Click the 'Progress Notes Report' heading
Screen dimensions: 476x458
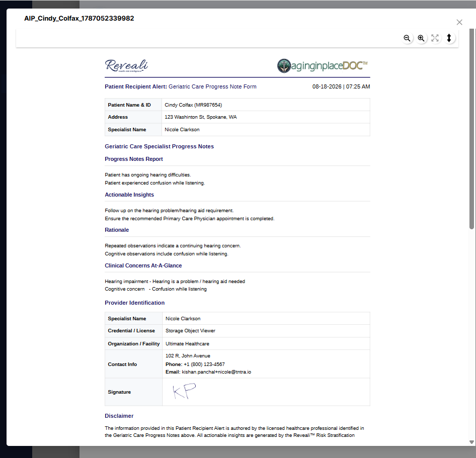pos(134,159)
